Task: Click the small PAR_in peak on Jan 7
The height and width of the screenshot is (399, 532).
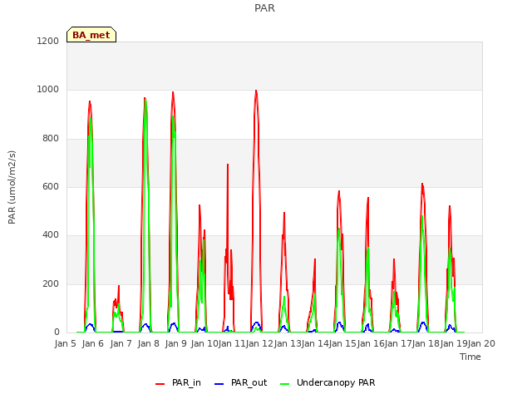Action: coord(119,286)
